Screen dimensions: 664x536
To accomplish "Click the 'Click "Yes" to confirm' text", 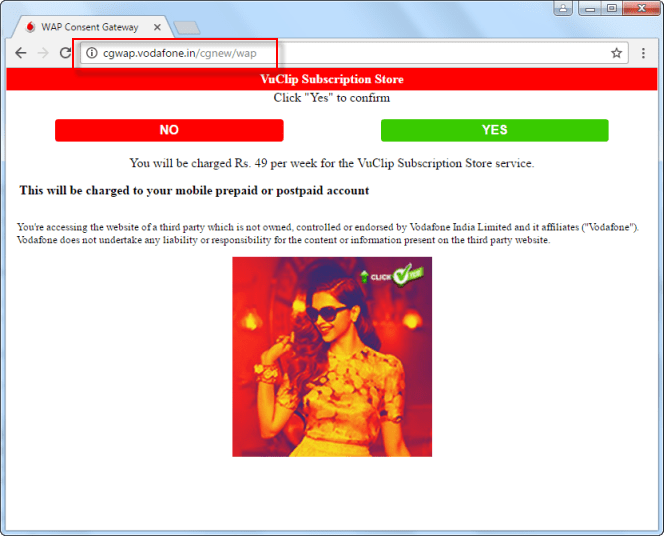I will (332, 98).
